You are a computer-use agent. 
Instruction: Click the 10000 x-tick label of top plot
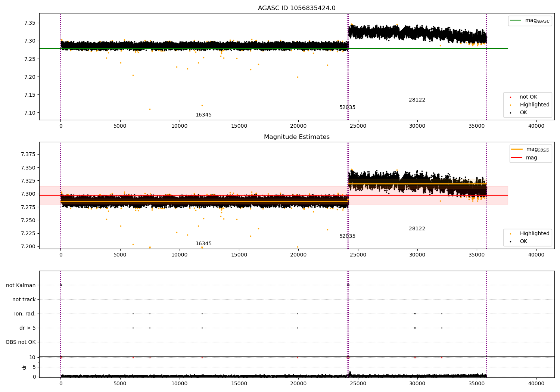point(180,126)
